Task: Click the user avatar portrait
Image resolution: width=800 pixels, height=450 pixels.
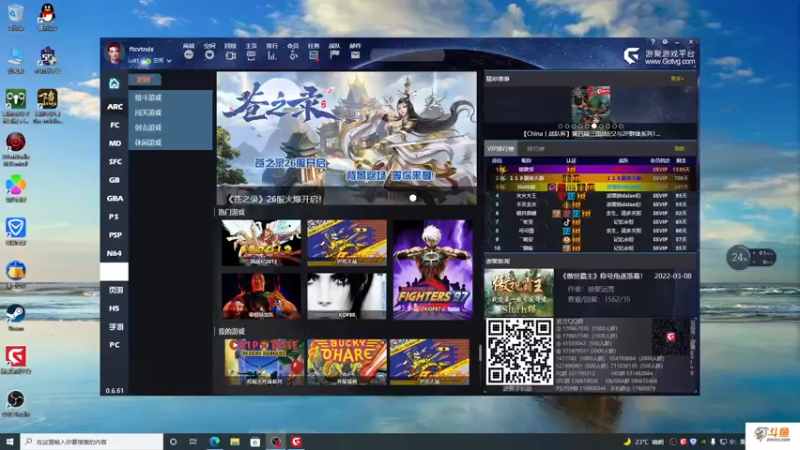Action: [114, 53]
